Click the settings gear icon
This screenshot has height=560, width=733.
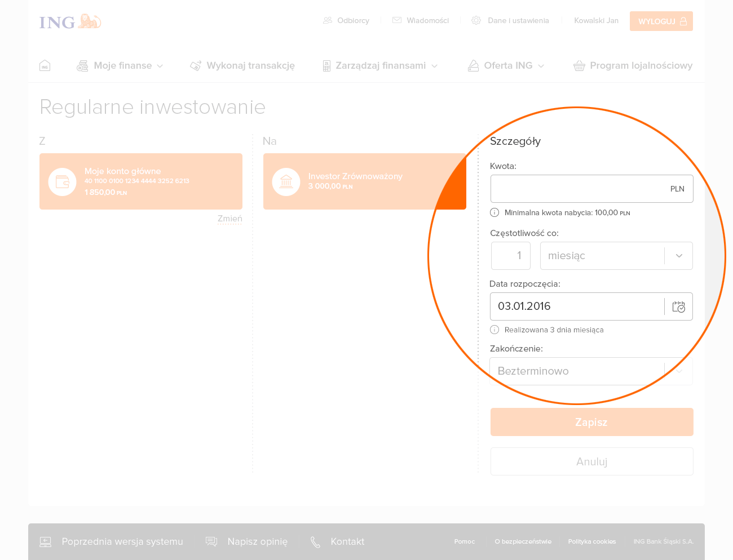point(476,20)
